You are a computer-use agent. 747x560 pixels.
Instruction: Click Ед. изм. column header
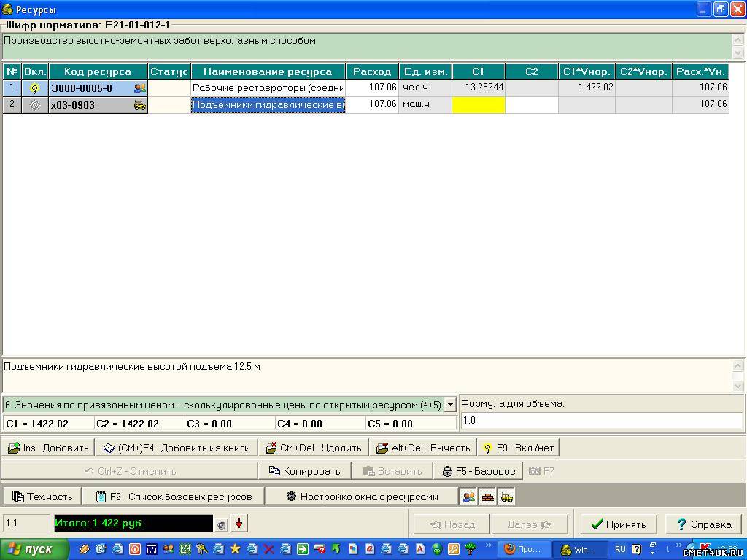pos(425,72)
